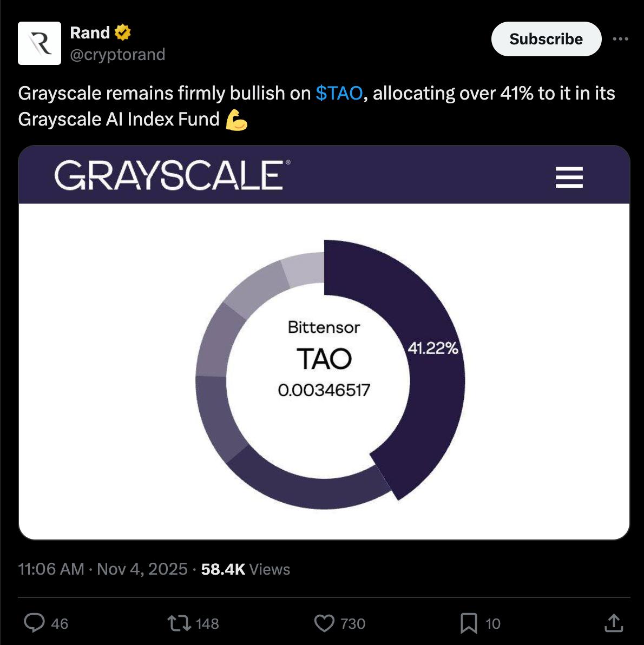
Task: Bookmark this post
Action: tap(469, 623)
